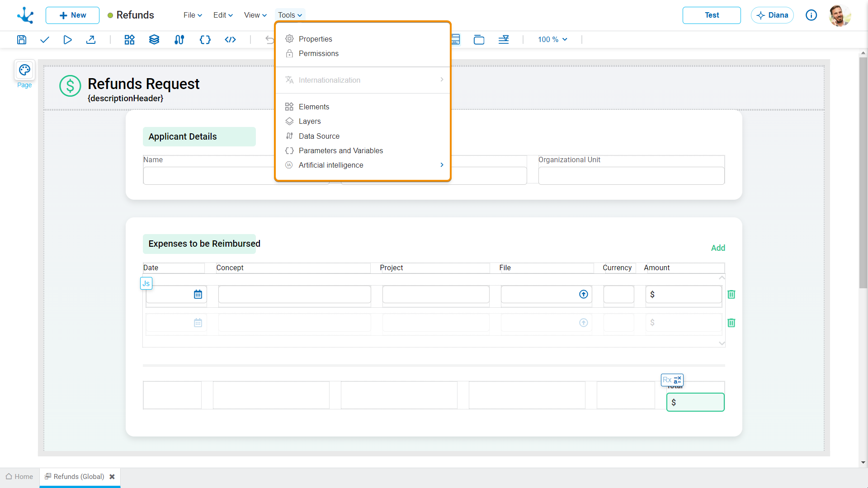The image size is (868, 488).
Task: Click the export/publish arrow icon
Action: 91,40
